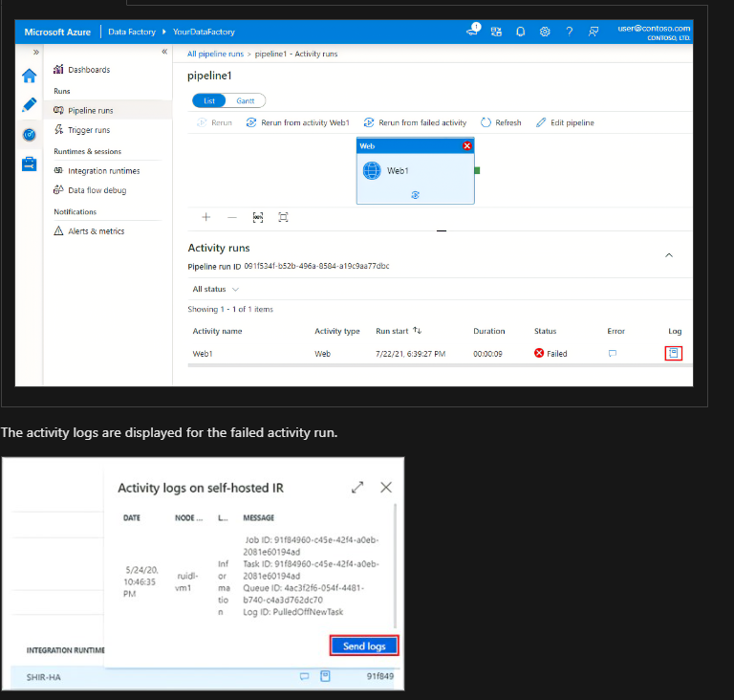Open settings gear icon
The height and width of the screenshot is (700, 734).
tap(545, 32)
